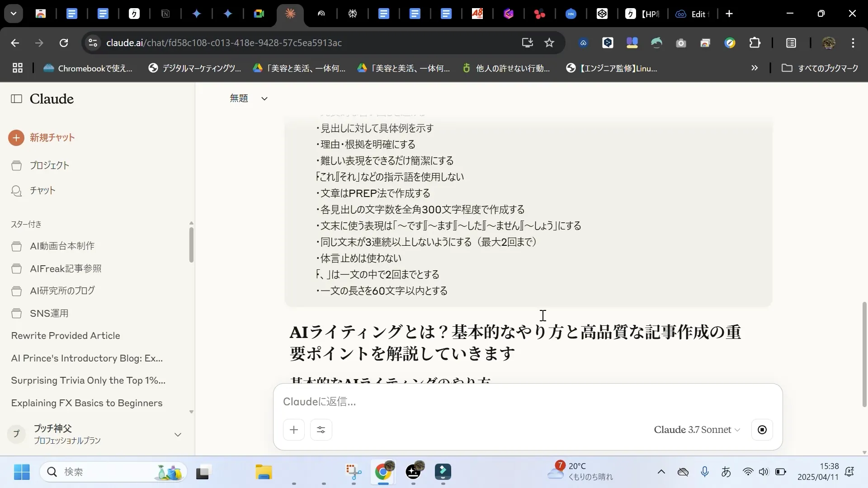The width and height of the screenshot is (868, 488).
Task: Click the voice dictation icon near model selector
Action: (x=762, y=430)
